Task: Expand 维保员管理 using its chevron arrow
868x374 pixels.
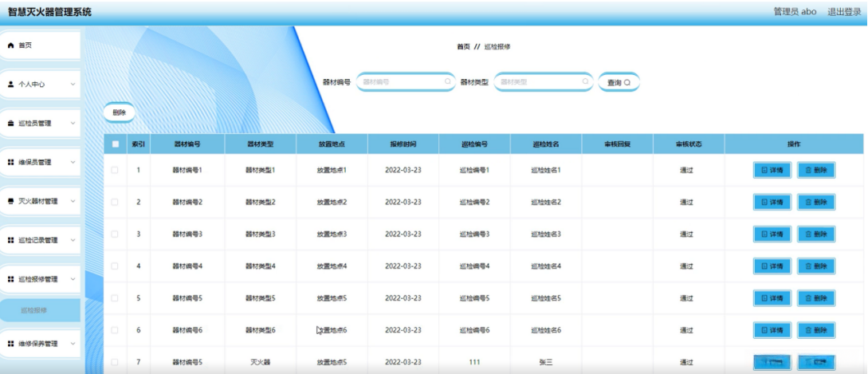Action: (73, 163)
